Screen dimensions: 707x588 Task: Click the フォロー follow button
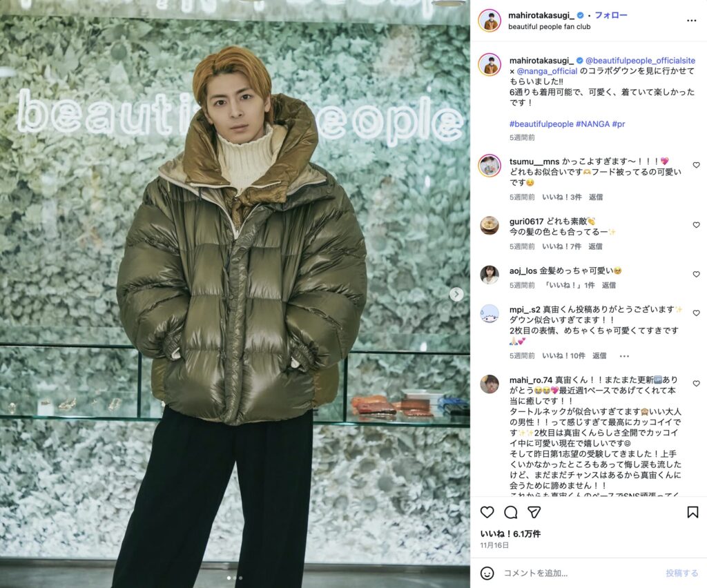click(611, 15)
